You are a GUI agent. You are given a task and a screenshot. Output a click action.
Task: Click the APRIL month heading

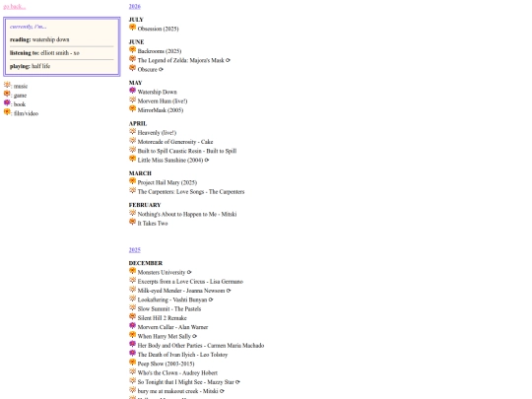click(x=138, y=123)
